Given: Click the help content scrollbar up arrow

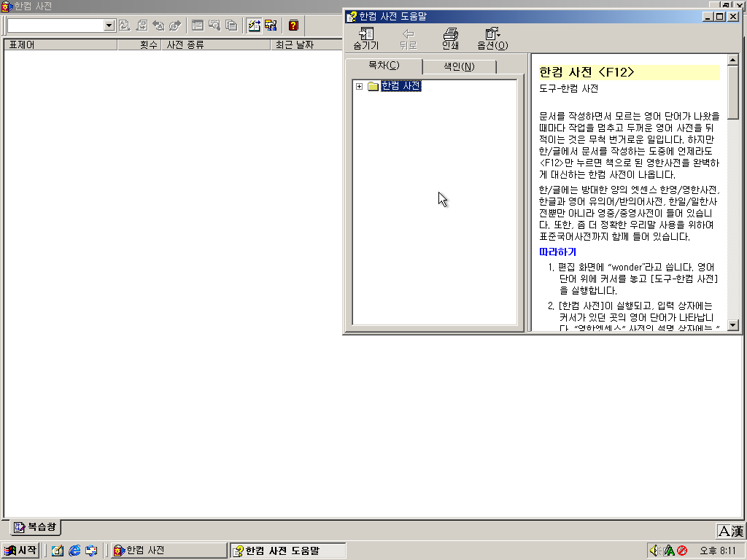Looking at the screenshot, I should (732, 60).
